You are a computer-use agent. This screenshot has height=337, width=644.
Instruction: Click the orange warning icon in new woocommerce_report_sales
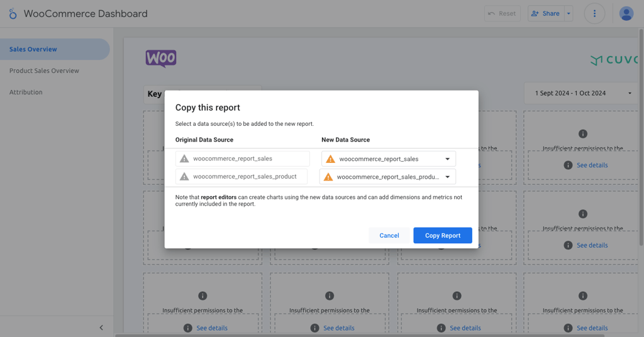[330, 159]
